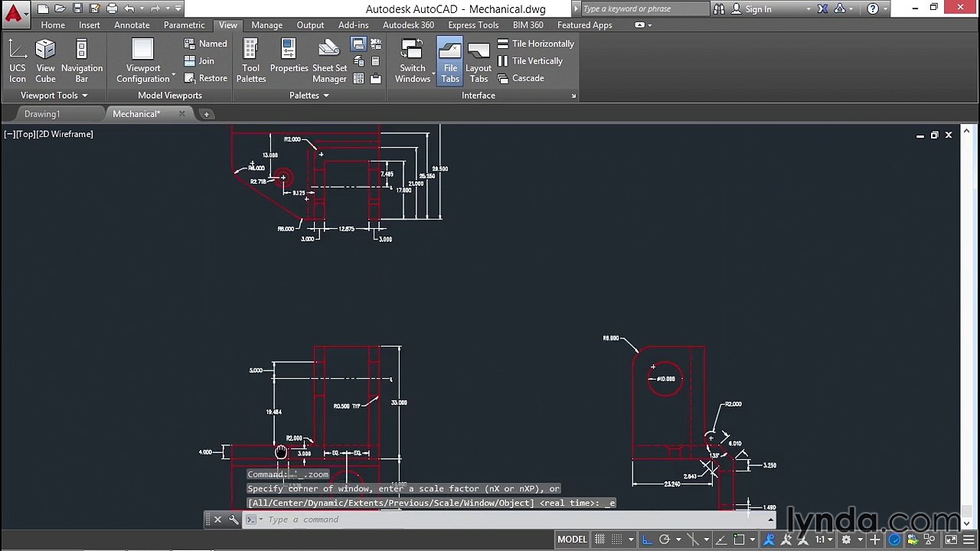Toggle the View Cube display
Screen dimensions: 980x551
pyautogui.click(x=45, y=61)
